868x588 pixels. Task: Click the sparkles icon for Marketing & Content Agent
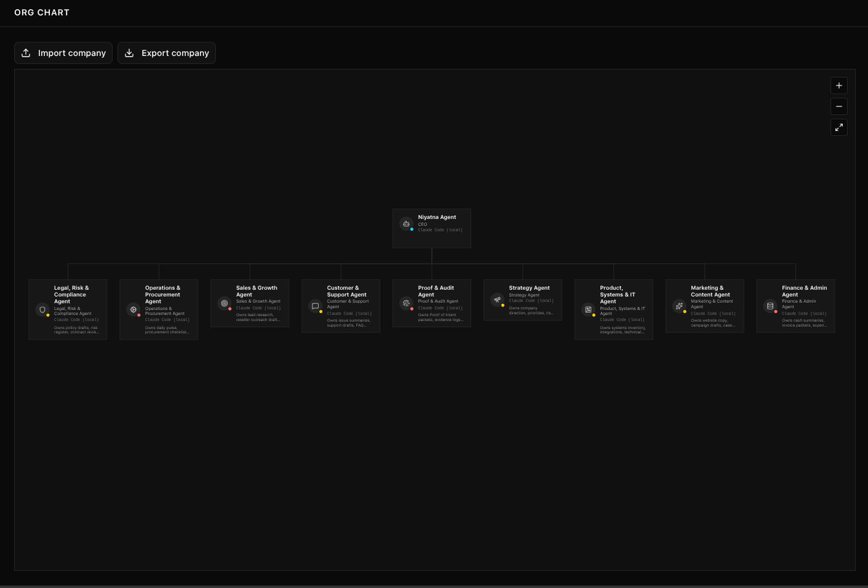pyautogui.click(x=679, y=306)
